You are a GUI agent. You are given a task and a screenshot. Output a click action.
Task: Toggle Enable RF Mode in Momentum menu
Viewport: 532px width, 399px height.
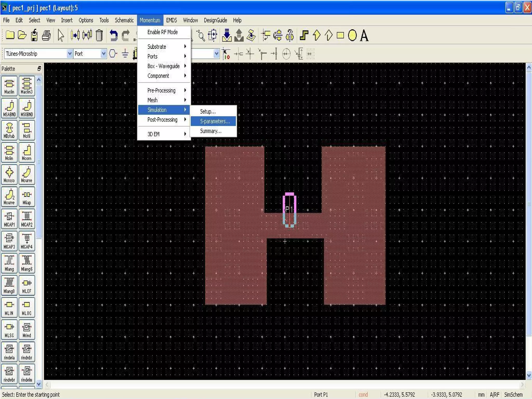(x=162, y=32)
